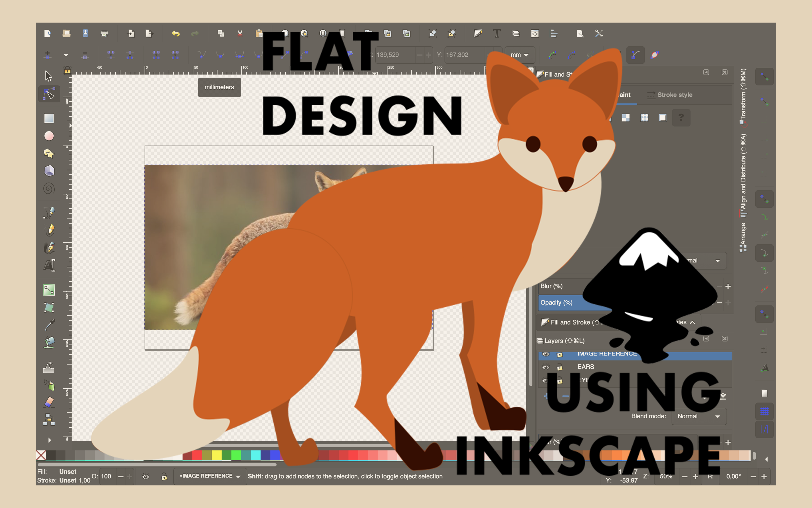The width and height of the screenshot is (812, 508).
Task: Undo the last action with yellow arrow
Action: (176, 33)
